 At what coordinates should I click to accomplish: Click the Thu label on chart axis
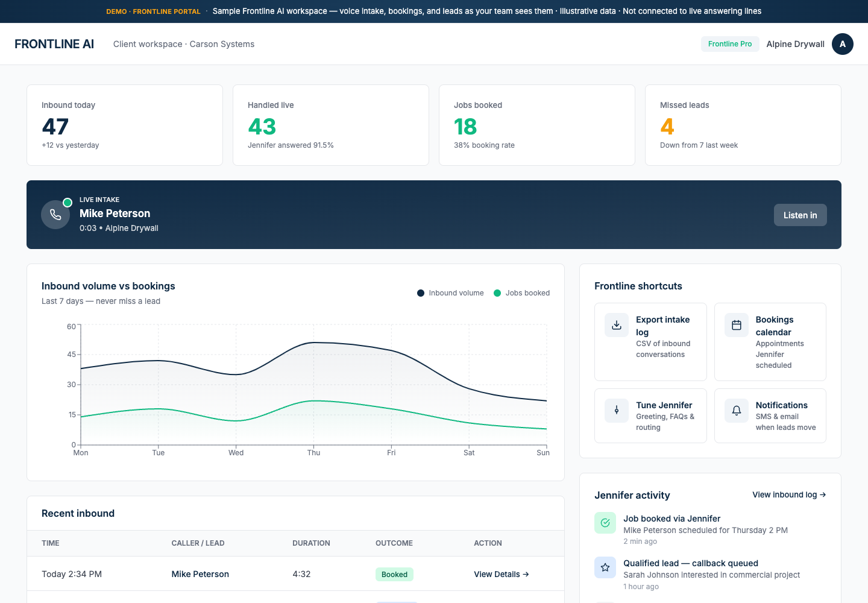coord(313,453)
